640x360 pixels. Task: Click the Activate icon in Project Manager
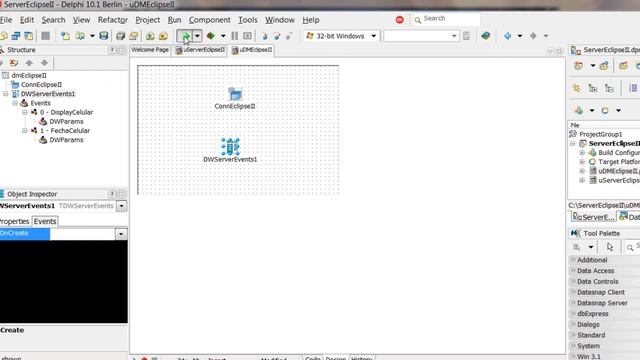pos(578,66)
